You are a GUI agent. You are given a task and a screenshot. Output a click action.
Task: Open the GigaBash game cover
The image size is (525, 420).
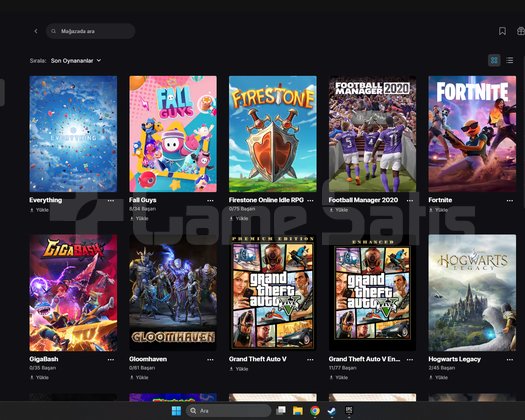[x=73, y=293]
